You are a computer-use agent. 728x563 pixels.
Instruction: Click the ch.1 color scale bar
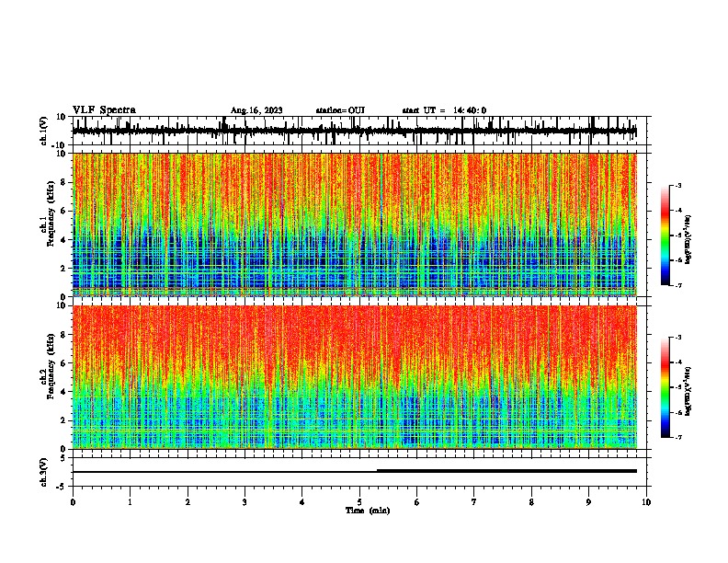(x=665, y=236)
